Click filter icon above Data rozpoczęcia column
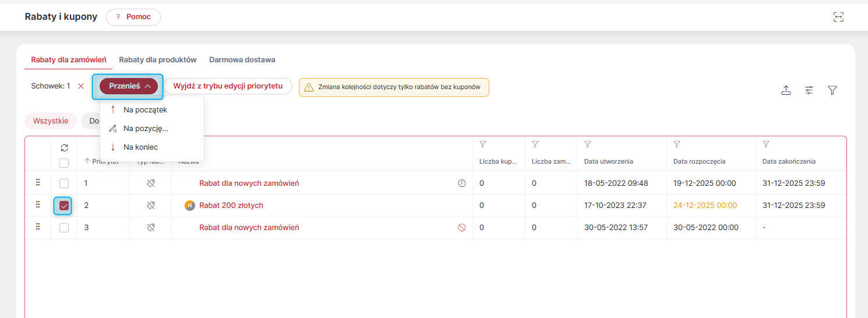The height and width of the screenshot is (318, 868). coord(677,144)
